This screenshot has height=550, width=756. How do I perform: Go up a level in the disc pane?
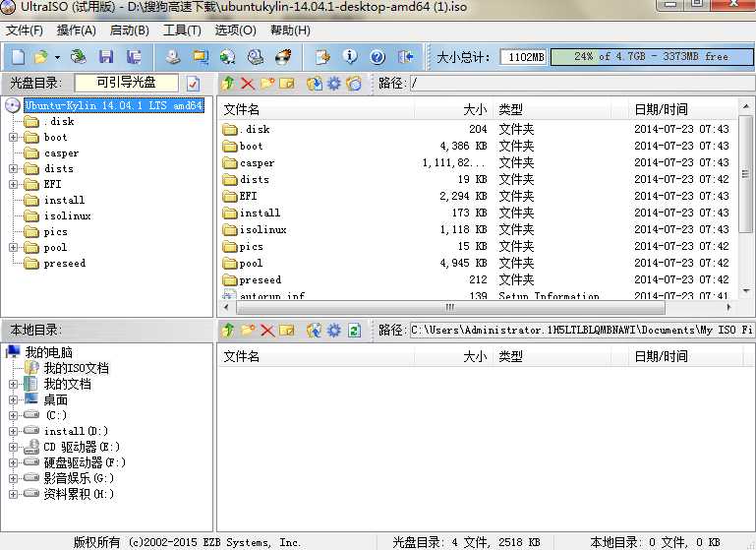point(228,84)
